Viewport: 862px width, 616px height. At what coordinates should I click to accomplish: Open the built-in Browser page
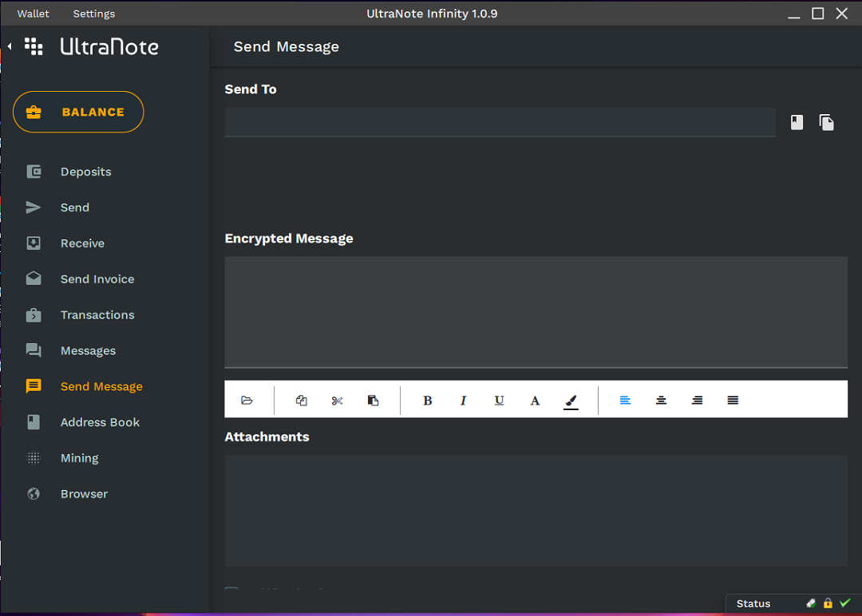84,494
